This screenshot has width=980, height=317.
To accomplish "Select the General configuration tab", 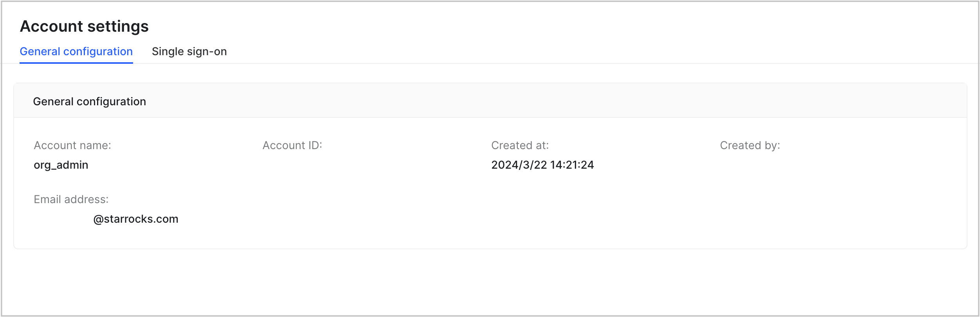I will tap(76, 51).
